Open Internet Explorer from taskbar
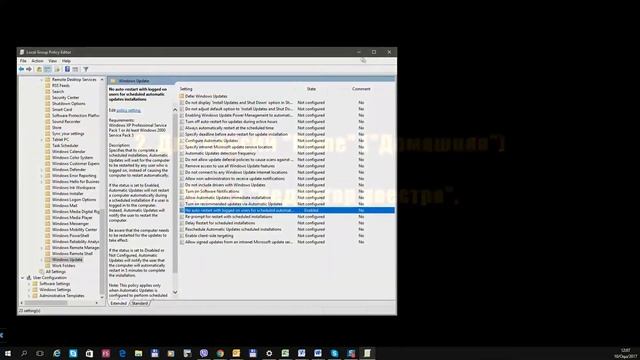Screen dimensions: 640x360 tap(57, 353)
